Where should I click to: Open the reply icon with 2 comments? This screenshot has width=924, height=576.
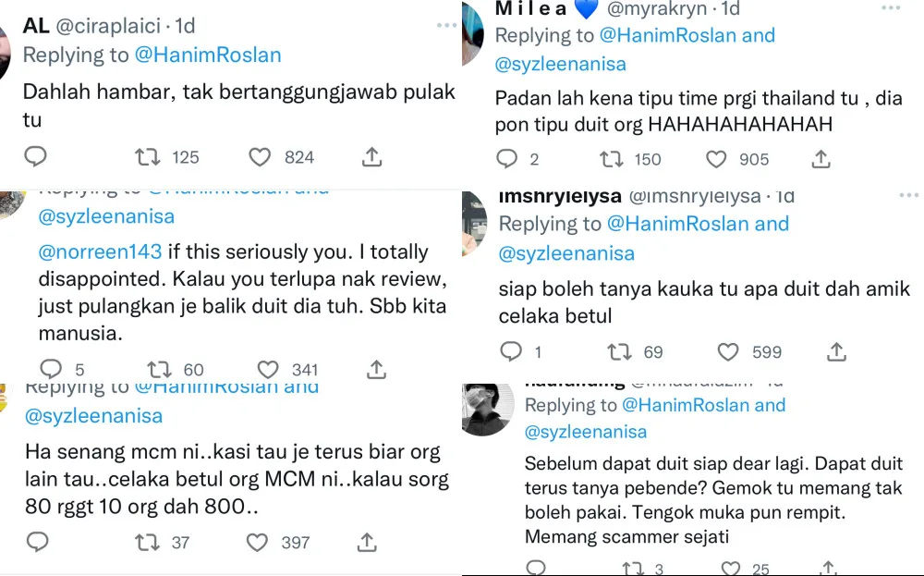coord(506,159)
